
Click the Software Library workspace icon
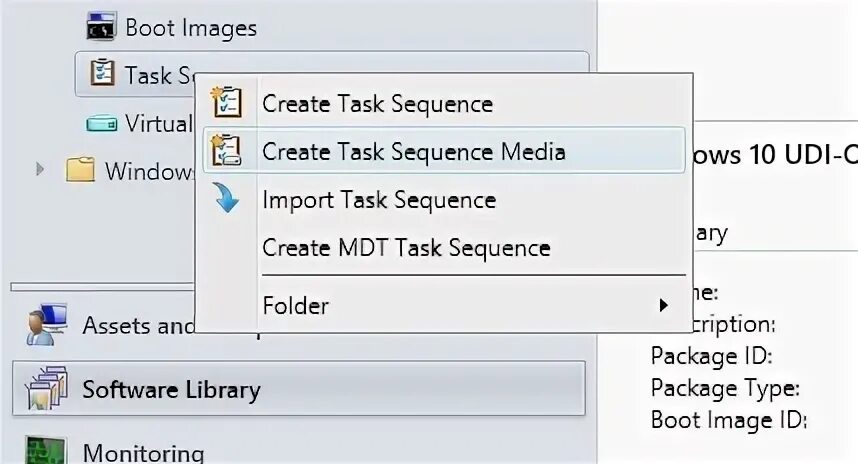coord(45,389)
